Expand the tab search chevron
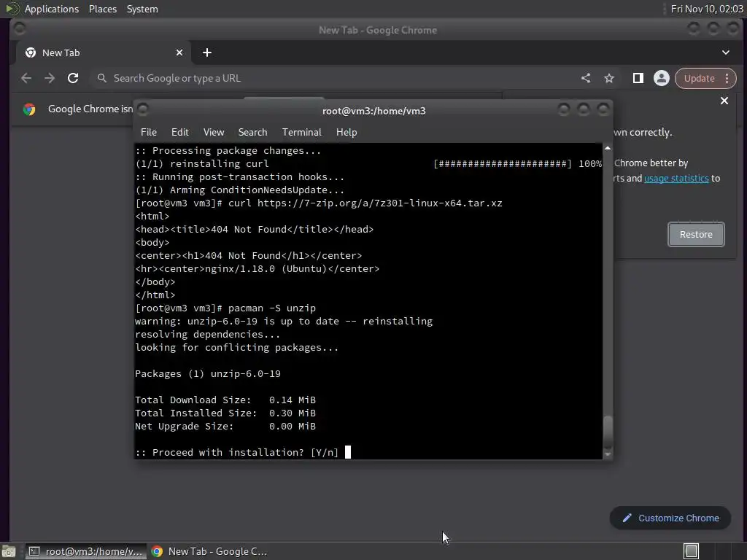This screenshot has width=747, height=560. 726,52
